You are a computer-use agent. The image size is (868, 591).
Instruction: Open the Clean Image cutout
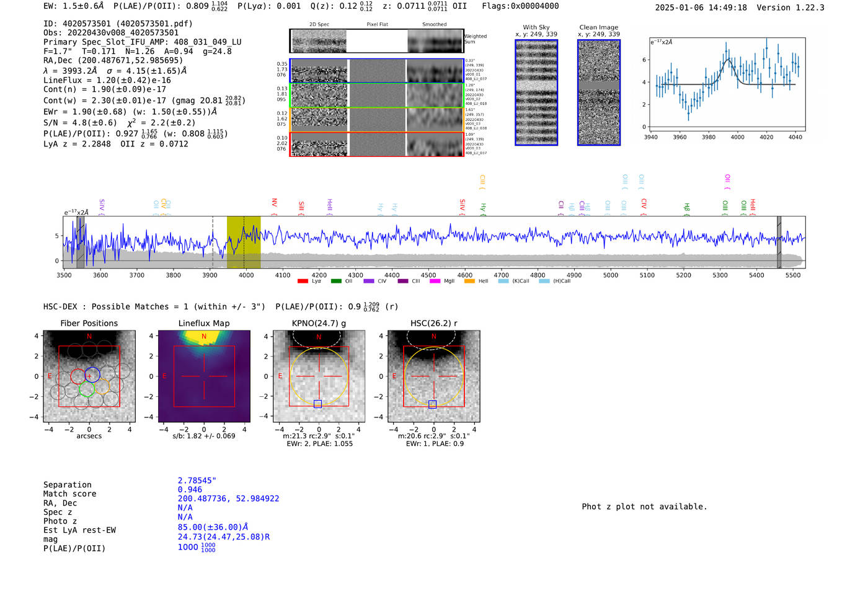(599, 93)
